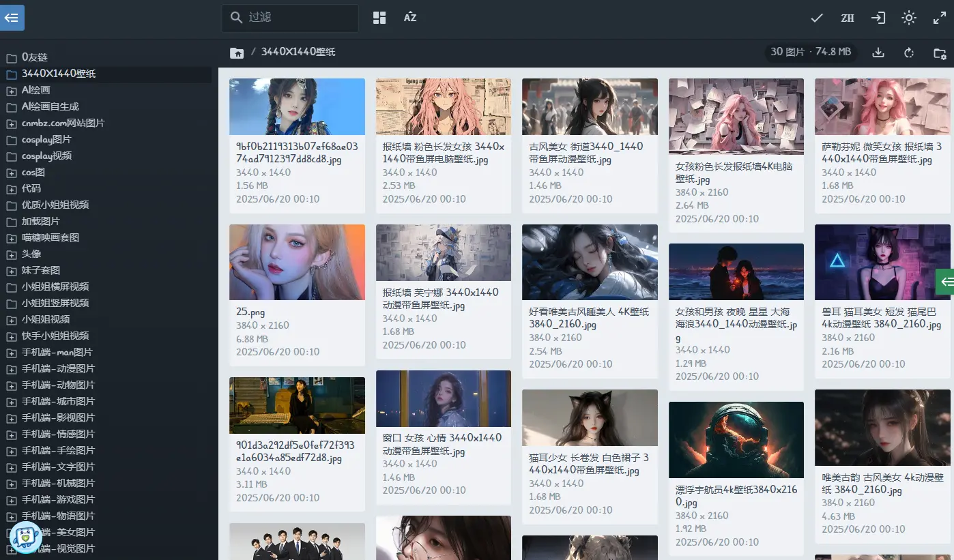Open the 0友链 folder in sidebar
This screenshot has width=954, height=560.
tap(34, 57)
